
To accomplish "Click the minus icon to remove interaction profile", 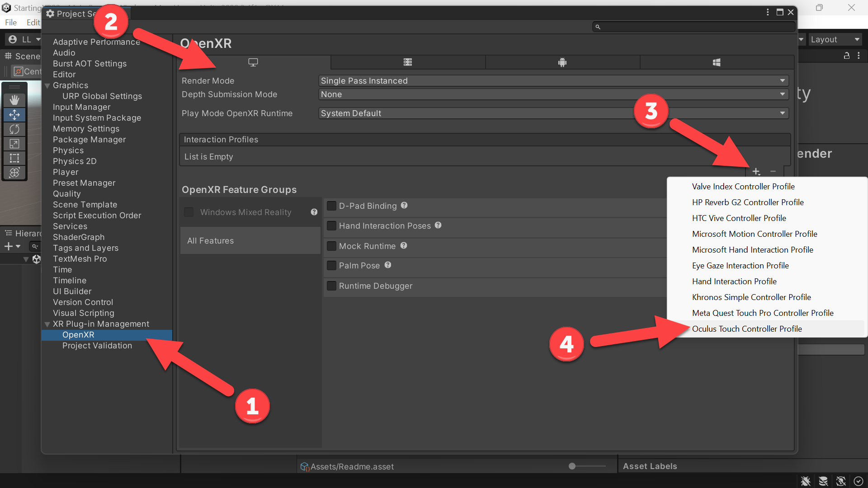I will [773, 171].
